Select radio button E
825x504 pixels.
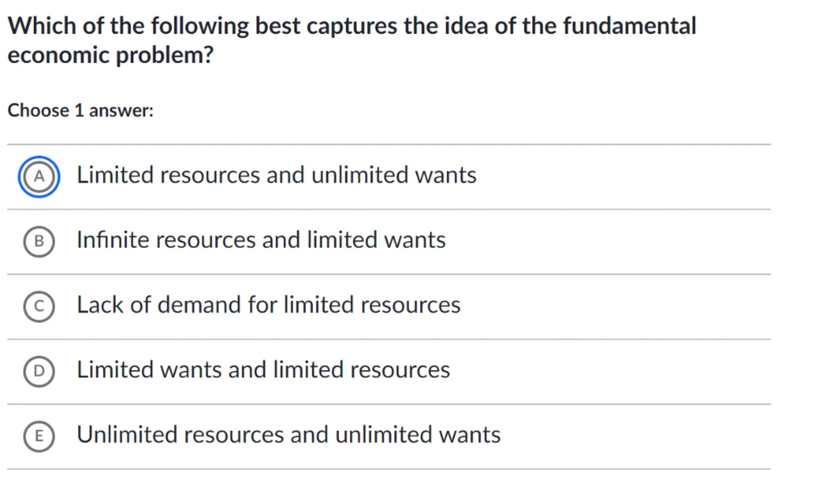(39, 436)
